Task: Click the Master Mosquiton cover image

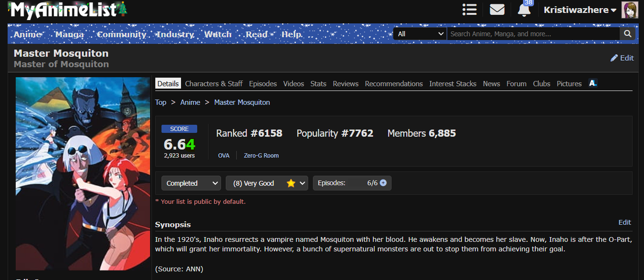Action: [x=83, y=173]
